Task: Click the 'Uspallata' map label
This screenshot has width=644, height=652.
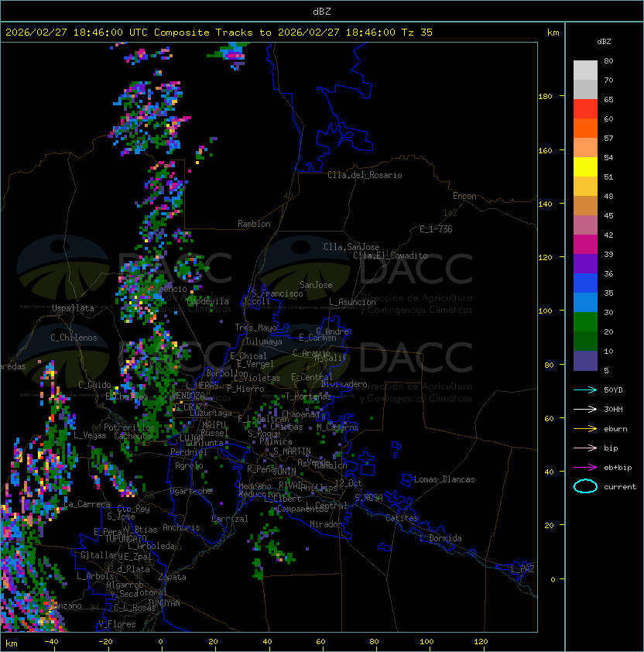Action: (x=73, y=308)
